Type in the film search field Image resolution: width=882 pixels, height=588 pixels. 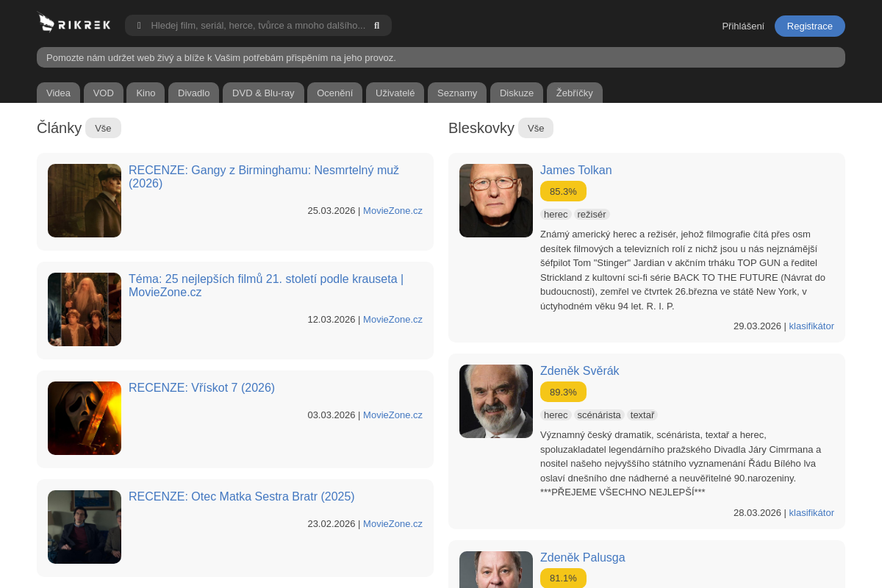point(257,26)
